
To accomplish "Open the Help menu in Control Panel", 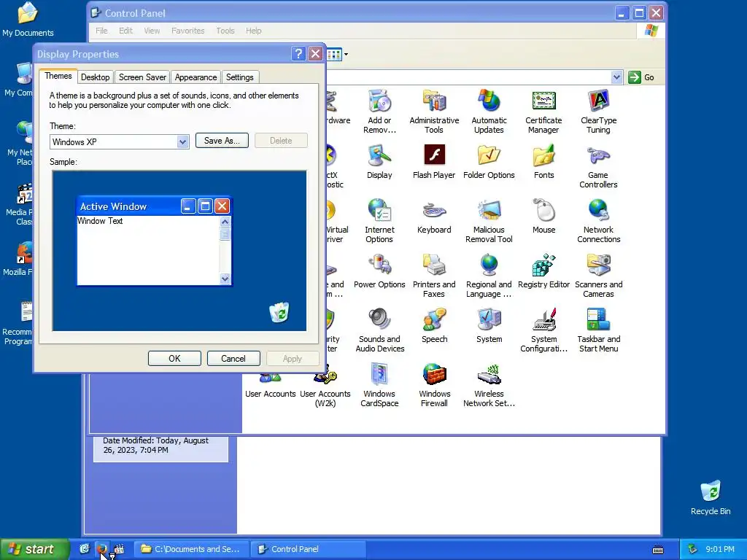I will pos(253,31).
